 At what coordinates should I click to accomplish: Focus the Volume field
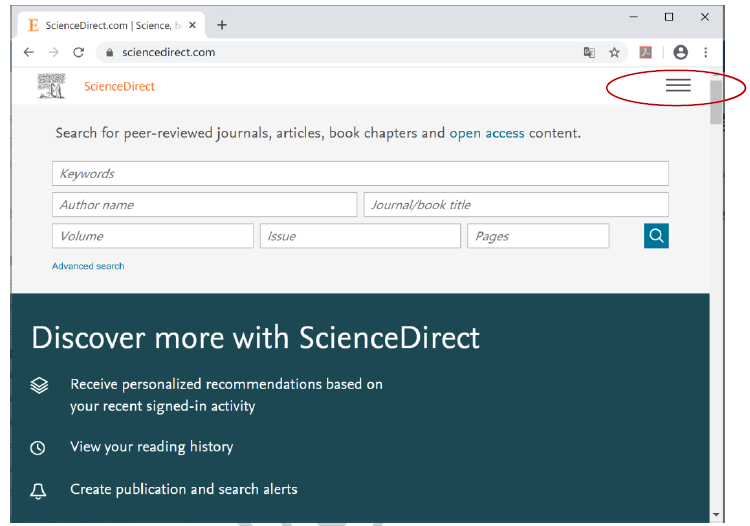coord(153,236)
